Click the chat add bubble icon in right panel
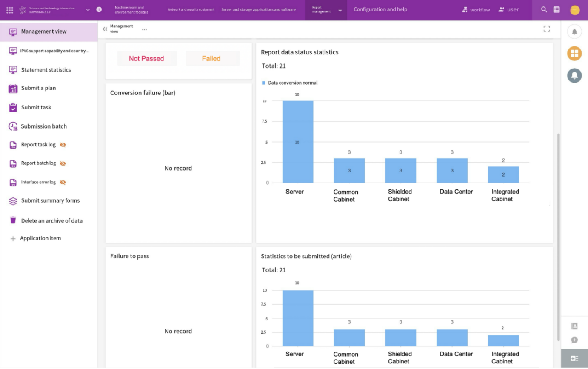 click(574, 340)
